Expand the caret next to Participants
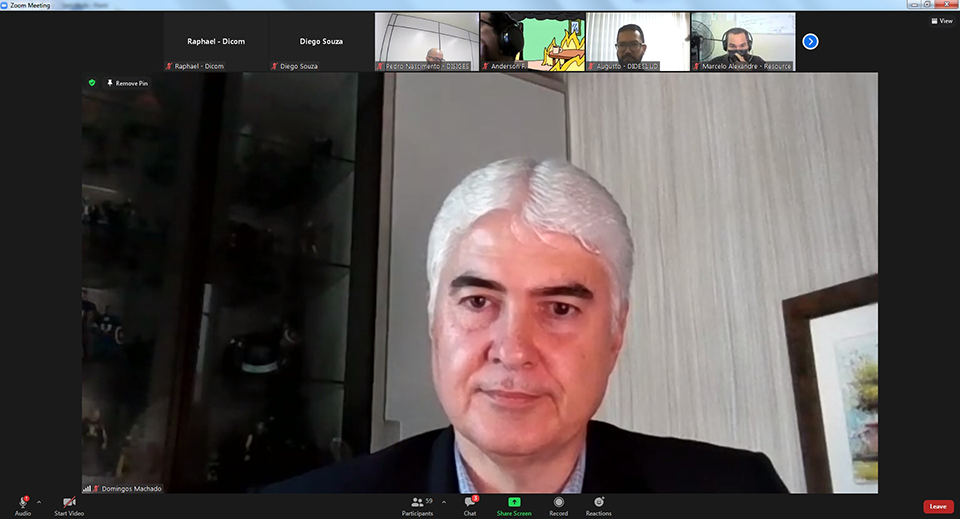 click(x=444, y=502)
